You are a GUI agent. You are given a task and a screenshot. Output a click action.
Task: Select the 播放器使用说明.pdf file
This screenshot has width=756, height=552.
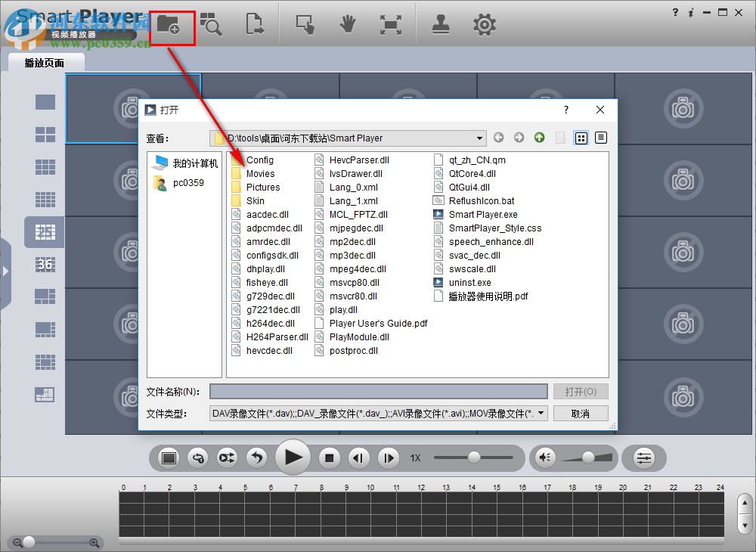(x=481, y=296)
